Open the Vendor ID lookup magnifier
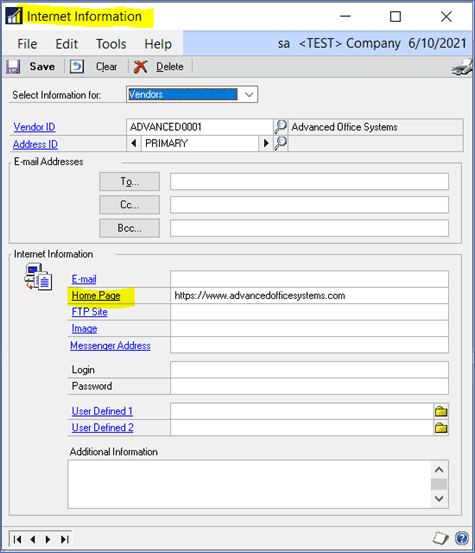The image size is (475, 553). coord(281,127)
